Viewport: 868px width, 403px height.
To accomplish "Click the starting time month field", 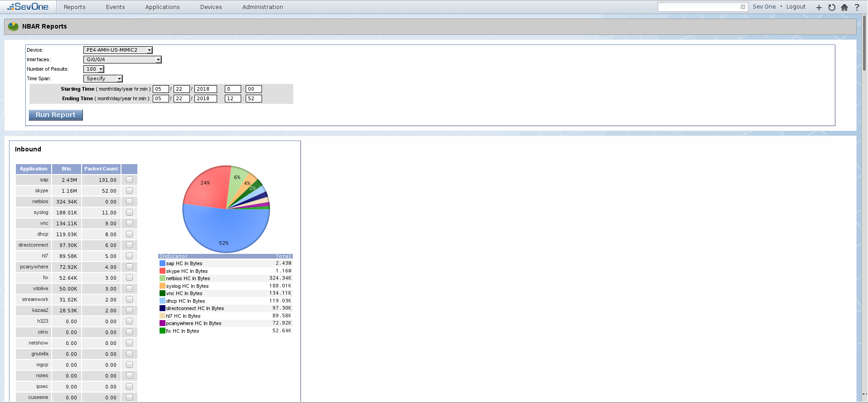I will (161, 89).
